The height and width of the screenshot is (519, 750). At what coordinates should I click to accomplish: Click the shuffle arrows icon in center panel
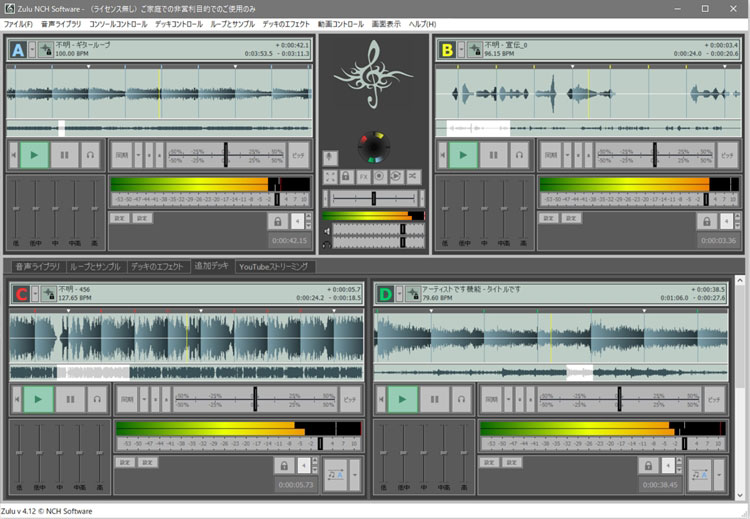pyautogui.click(x=413, y=177)
